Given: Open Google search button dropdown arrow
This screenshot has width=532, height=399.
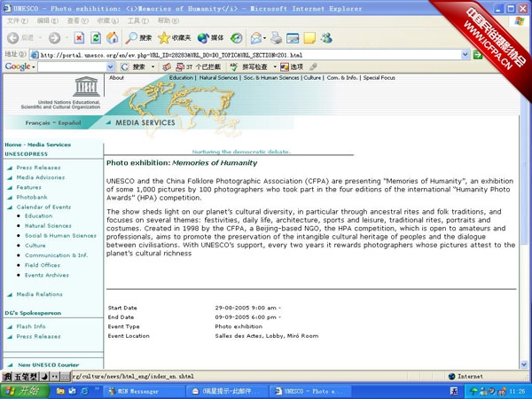Looking at the screenshot, I should pos(153,66).
